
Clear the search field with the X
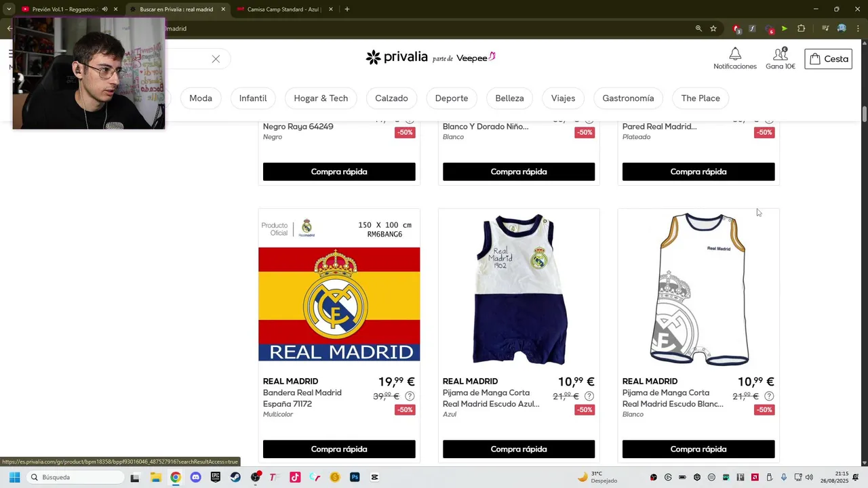(x=216, y=59)
